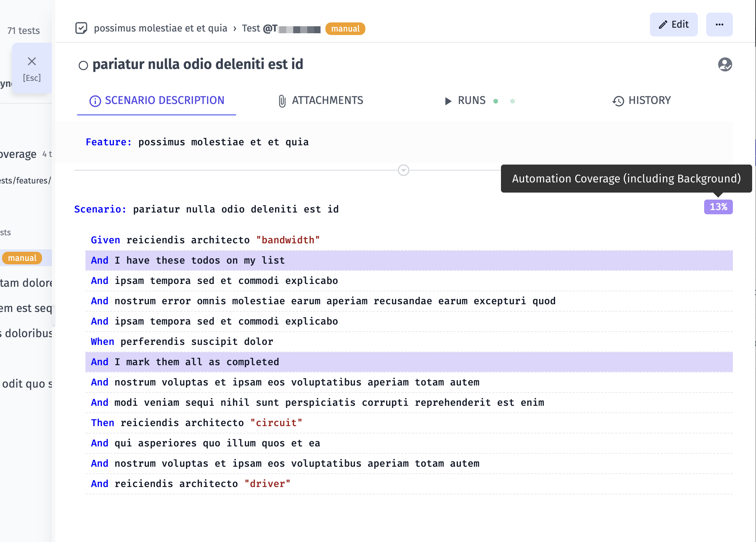Image resolution: width=756 pixels, height=542 pixels.
Task: Click the Feature: line in the description
Action: point(197,142)
